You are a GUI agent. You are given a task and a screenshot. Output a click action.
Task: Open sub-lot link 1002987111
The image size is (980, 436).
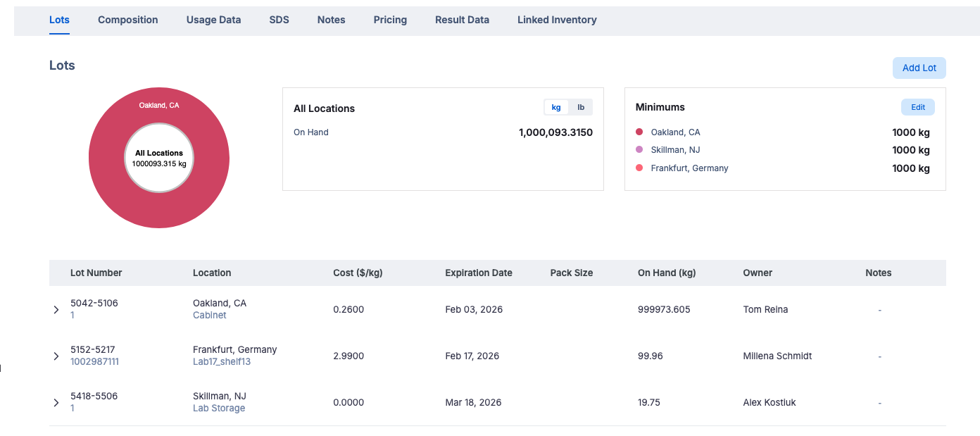[x=94, y=362]
